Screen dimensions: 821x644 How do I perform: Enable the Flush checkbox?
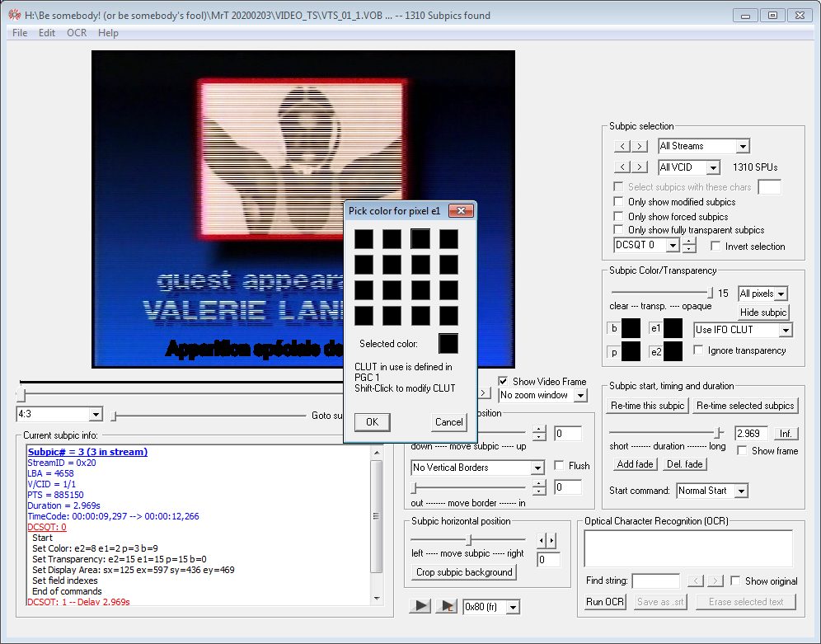click(x=559, y=465)
